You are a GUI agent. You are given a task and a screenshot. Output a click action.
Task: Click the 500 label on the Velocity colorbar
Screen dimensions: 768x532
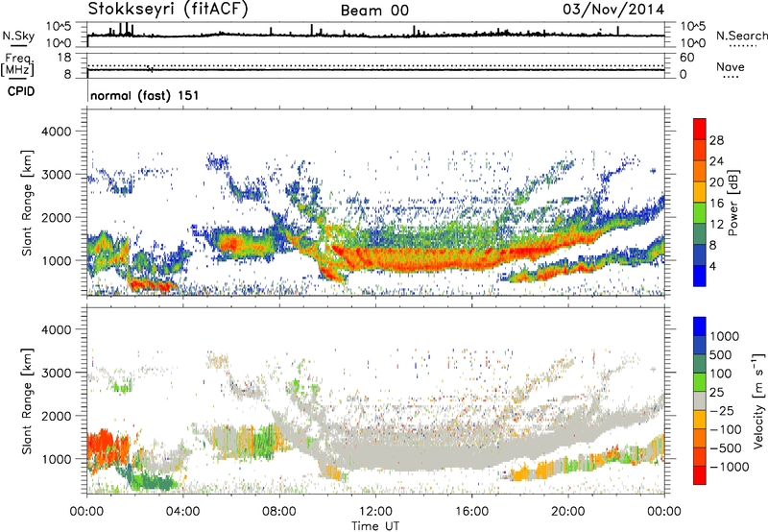pyautogui.click(x=721, y=355)
